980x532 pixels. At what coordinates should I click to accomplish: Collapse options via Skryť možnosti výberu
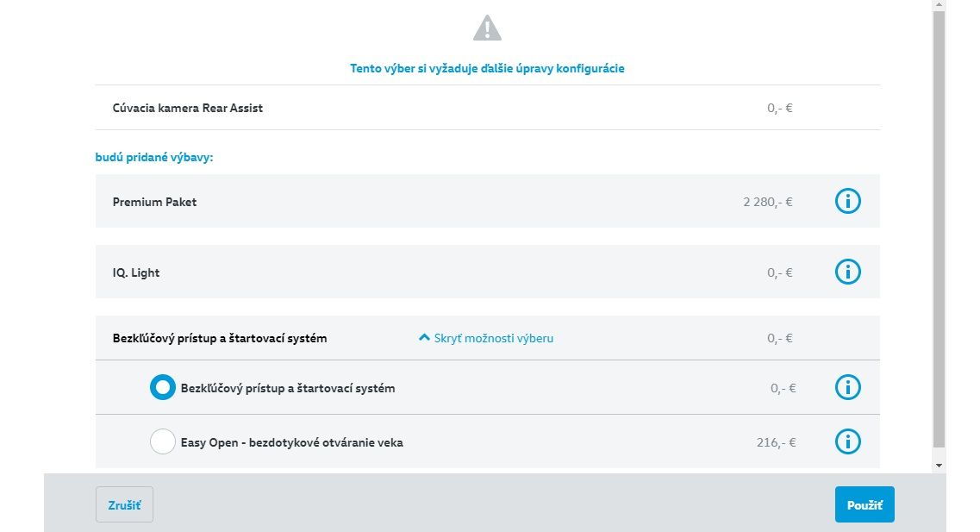485,338
